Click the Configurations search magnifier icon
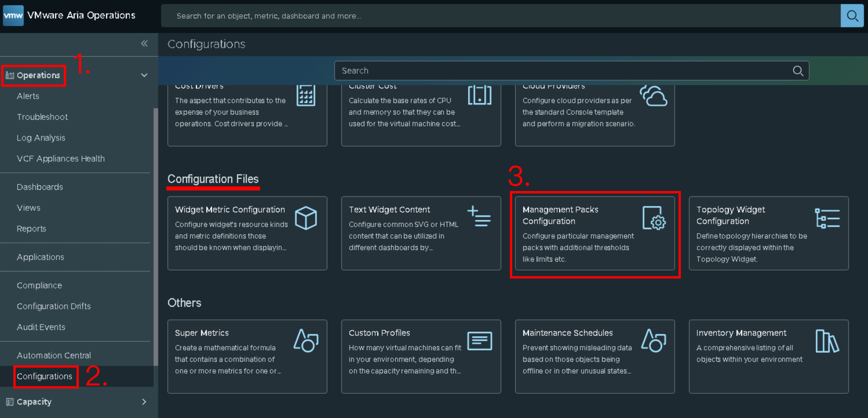Screen dimensions: 868x418 pos(798,71)
